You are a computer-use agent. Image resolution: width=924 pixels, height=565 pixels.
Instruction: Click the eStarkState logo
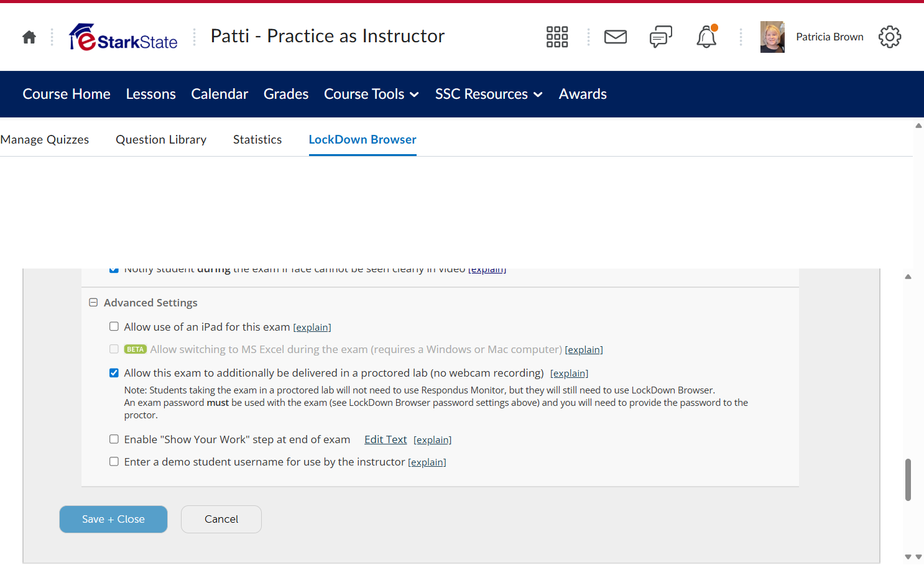coord(123,37)
